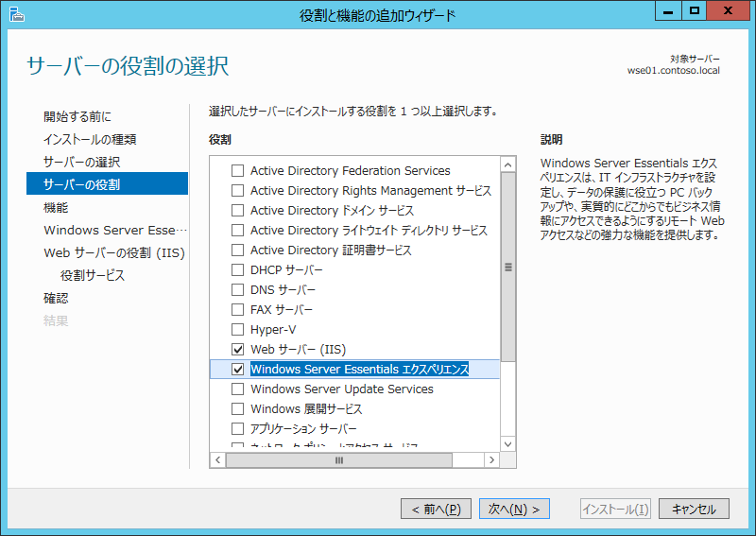Click wse01.contoso.local server name

click(x=673, y=71)
